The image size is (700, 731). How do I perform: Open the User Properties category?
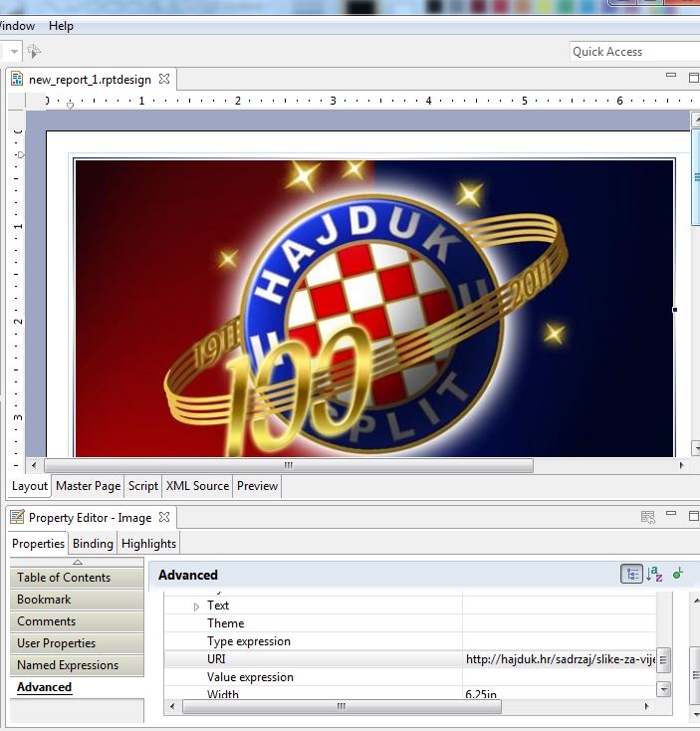pos(77,643)
